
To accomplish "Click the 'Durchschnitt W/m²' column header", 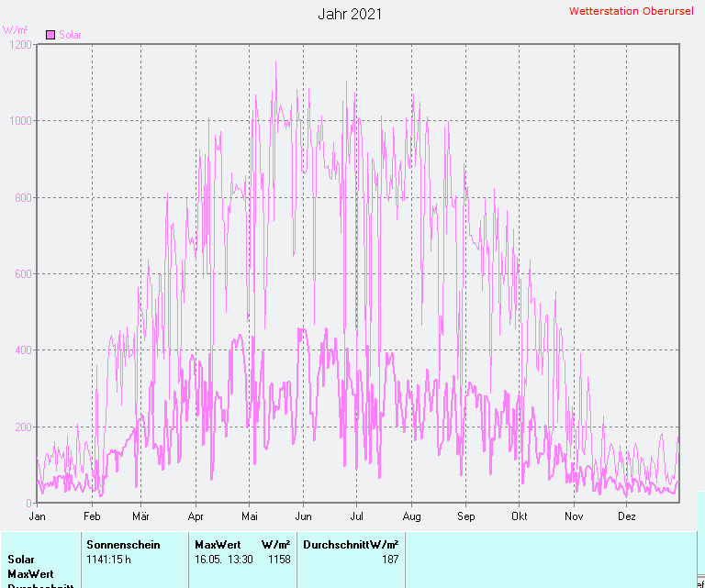I will click(x=351, y=545).
